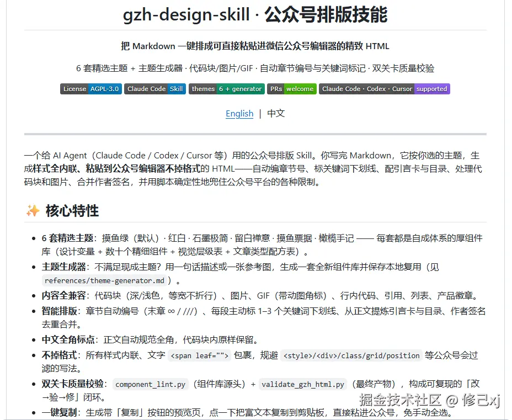Image resolution: width=512 pixels, height=420 pixels.
Task: Click the <span leaf=""> inline code
Action: pyautogui.click(x=199, y=355)
